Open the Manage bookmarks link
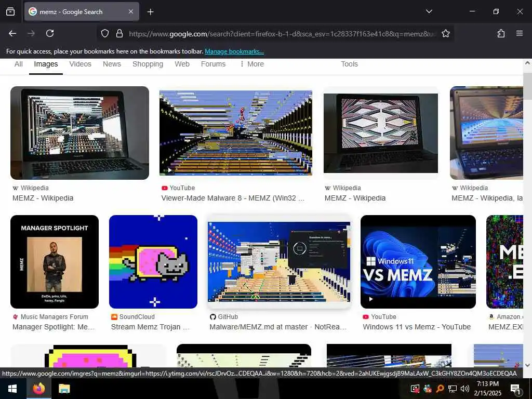This screenshot has height=399, width=532. click(234, 51)
